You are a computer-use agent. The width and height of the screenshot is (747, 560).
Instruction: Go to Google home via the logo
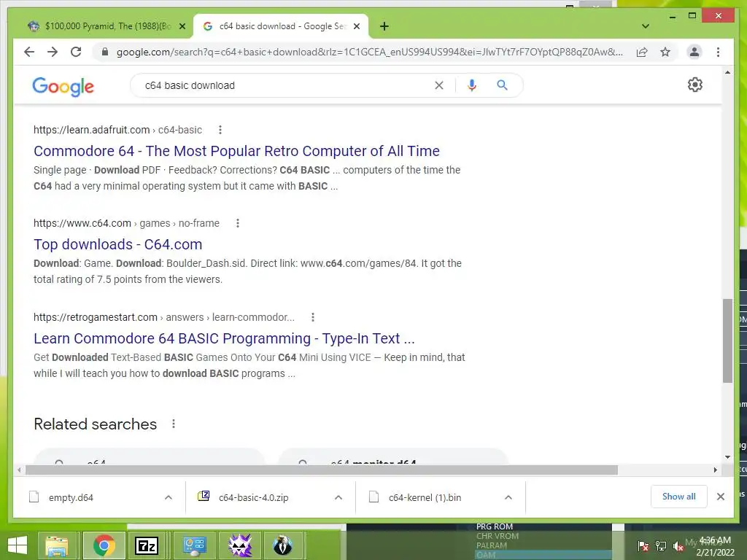click(63, 87)
